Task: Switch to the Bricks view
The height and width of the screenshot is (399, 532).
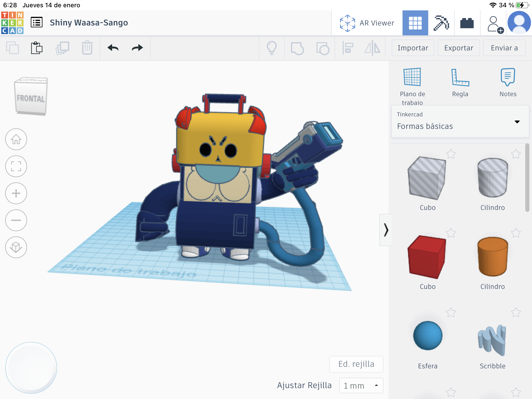Action: pos(467,23)
